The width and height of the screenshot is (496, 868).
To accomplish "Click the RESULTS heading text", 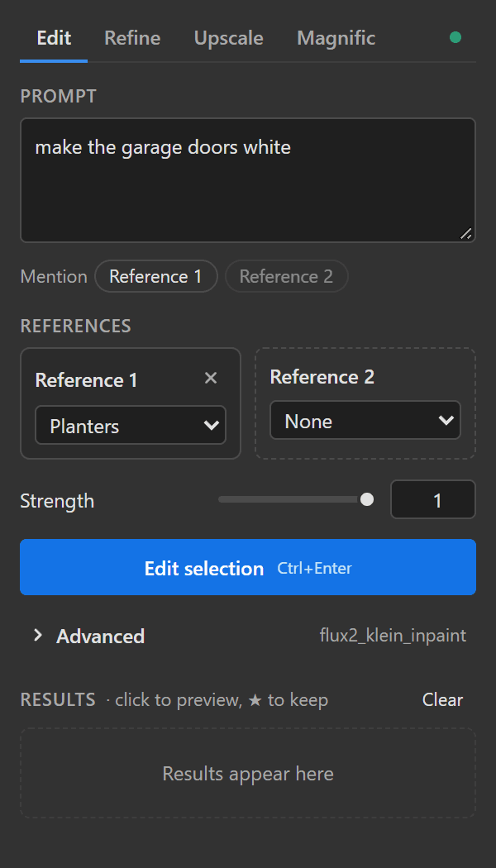I will [x=58, y=699].
